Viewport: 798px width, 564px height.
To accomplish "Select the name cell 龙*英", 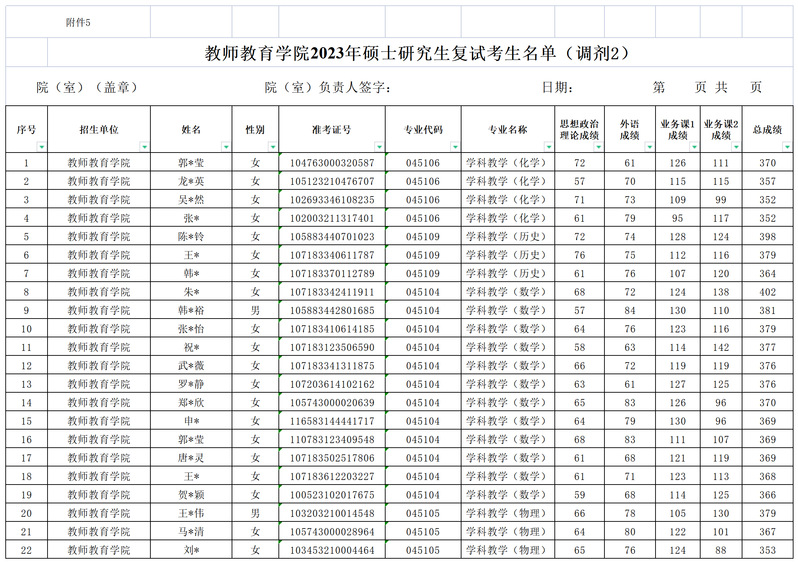I will (190, 181).
